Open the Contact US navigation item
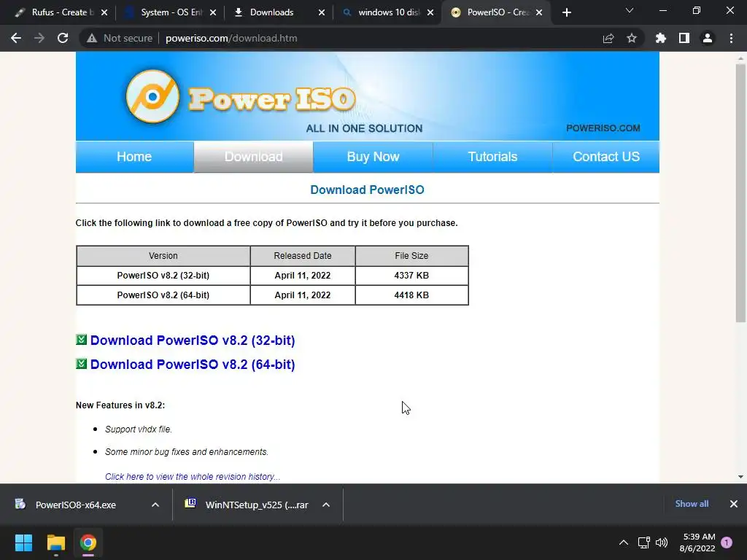Screen dimensions: 747x560 click(606, 157)
